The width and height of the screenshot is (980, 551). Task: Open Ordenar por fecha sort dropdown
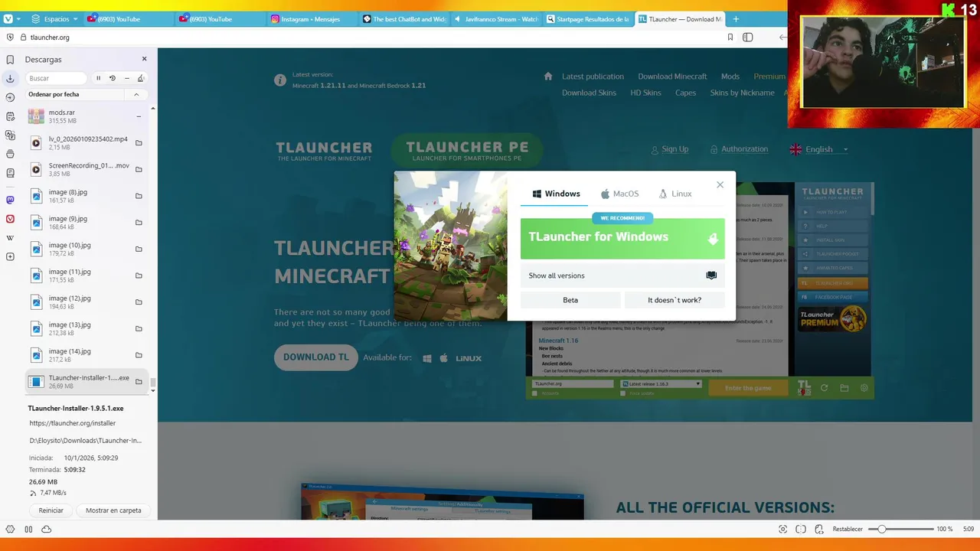(76, 94)
